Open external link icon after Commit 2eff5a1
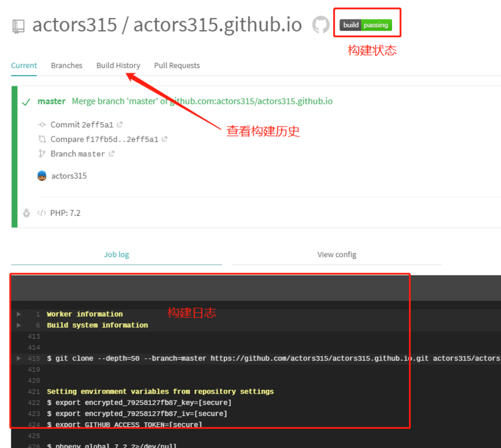The image size is (501, 448). (x=120, y=125)
